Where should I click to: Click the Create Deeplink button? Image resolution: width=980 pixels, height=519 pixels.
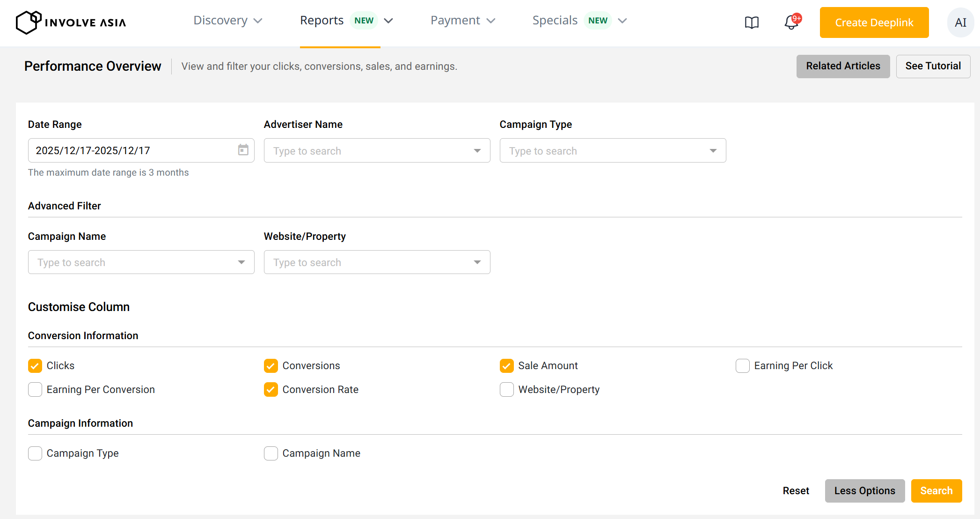tap(874, 22)
